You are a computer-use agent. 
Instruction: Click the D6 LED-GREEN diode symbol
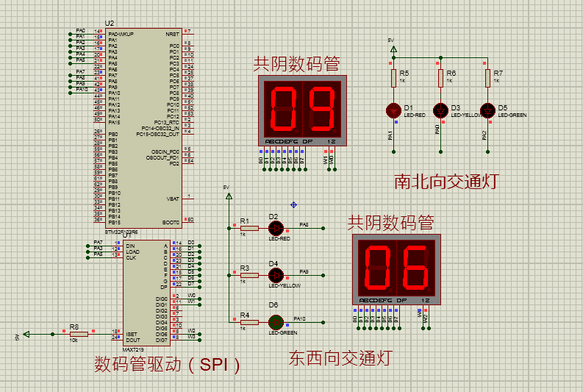point(276,322)
